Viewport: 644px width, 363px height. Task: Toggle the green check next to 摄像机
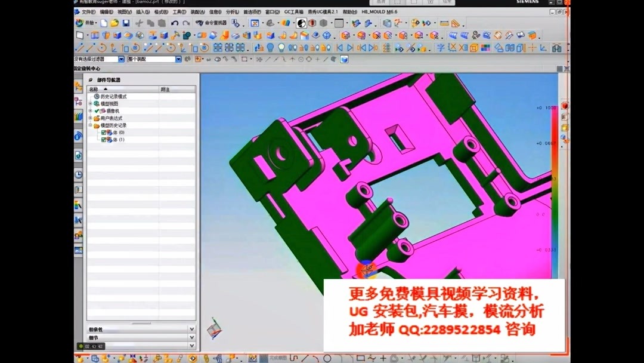pyautogui.click(x=97, y=110)
